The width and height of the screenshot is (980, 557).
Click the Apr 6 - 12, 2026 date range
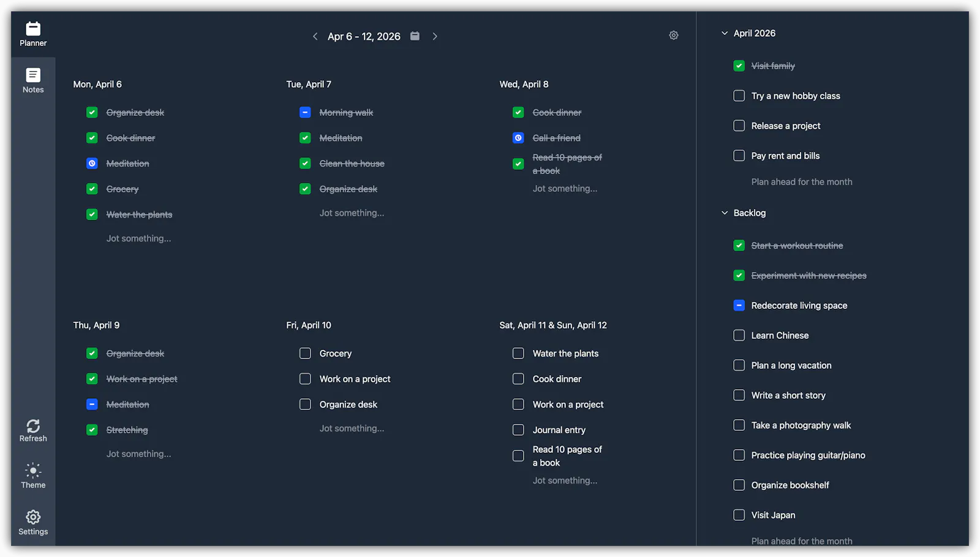point(364,37)
